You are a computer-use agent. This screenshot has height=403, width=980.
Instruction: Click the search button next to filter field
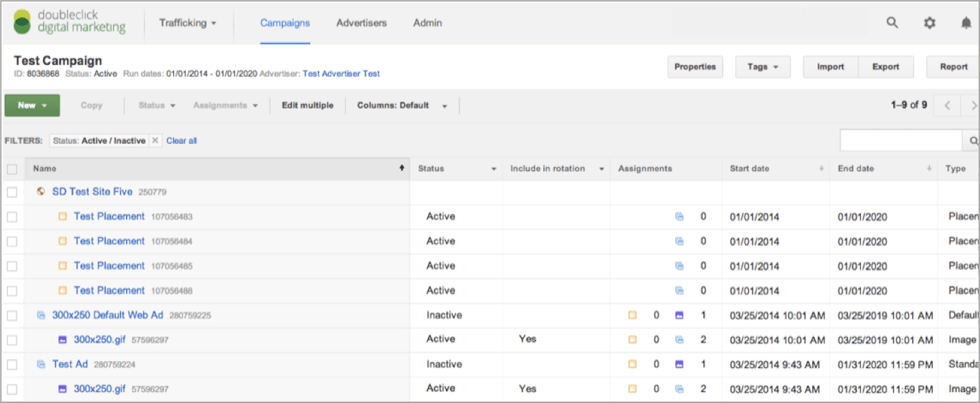pos(972,141)
